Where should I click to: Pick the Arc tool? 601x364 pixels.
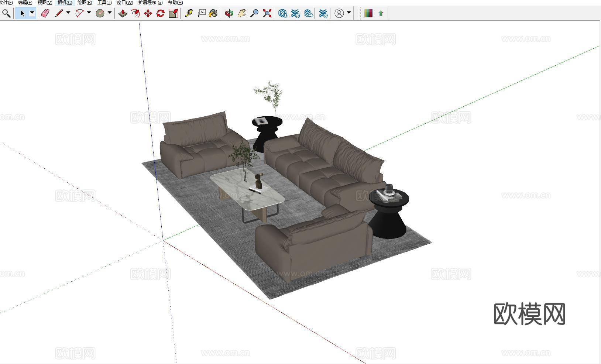pos(79,14)
